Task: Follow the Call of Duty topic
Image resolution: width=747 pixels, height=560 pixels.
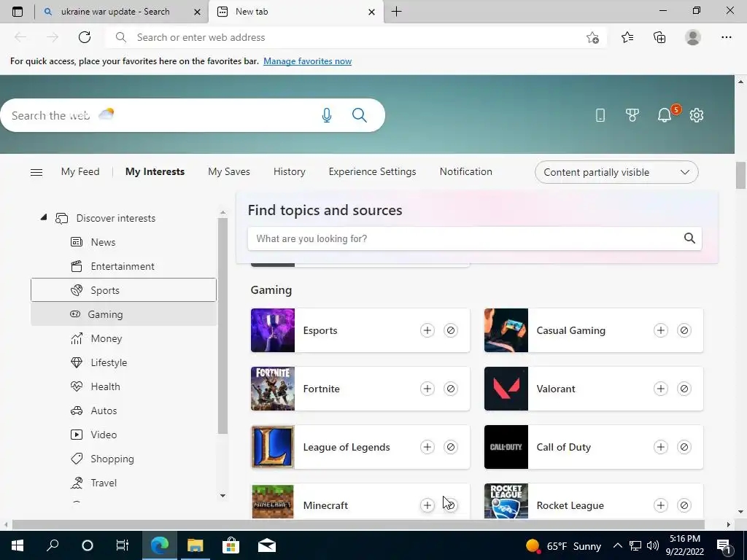Action: click(x=661, y=447)
